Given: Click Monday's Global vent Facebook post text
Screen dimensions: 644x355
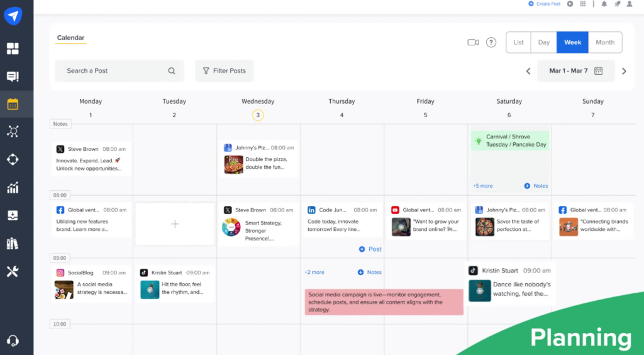Looking at the screenshot, I should click(x=82, y=225).
